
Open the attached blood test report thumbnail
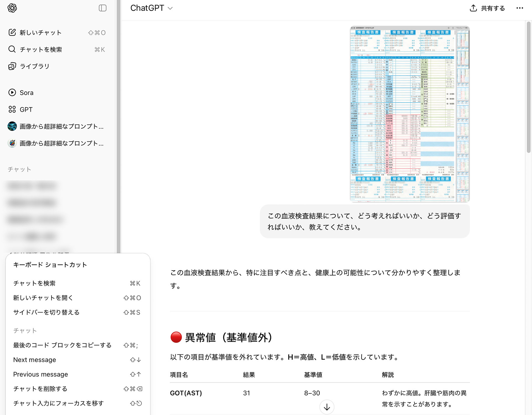tap(410, 113)
